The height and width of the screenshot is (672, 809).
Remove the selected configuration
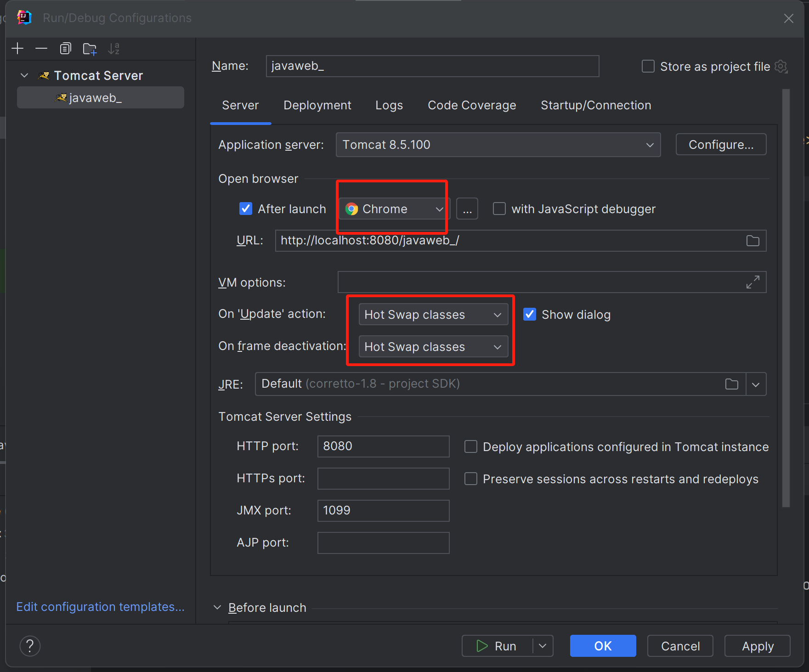click(x=41, y=48)
